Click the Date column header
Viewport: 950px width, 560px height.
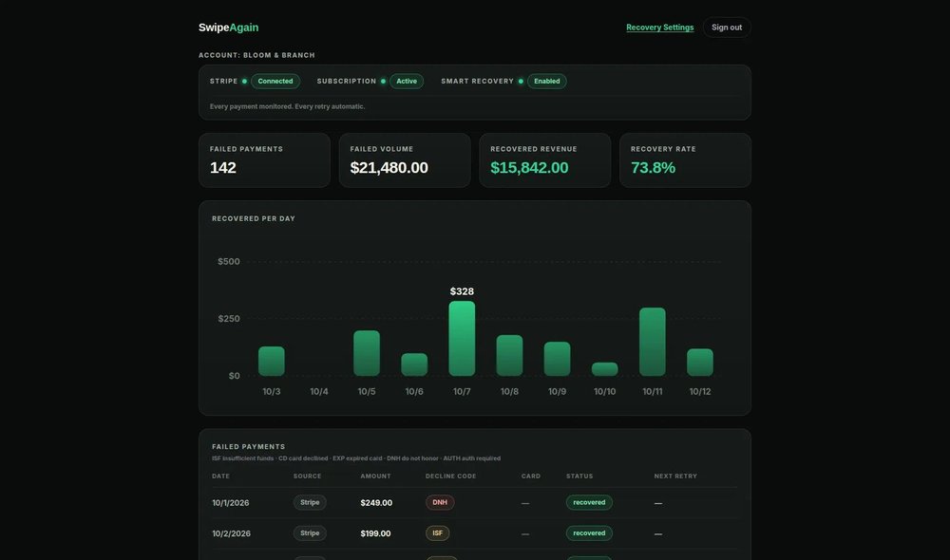pyautogui.click(x=220, y=476)
